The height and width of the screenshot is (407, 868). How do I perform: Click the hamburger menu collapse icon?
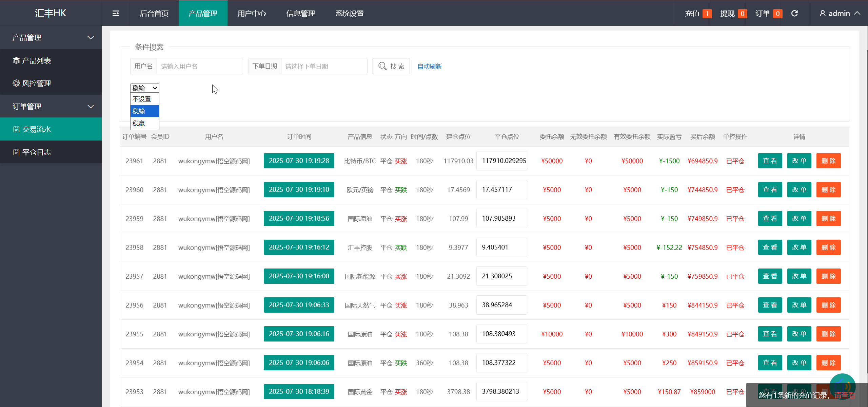pos(116,13)
